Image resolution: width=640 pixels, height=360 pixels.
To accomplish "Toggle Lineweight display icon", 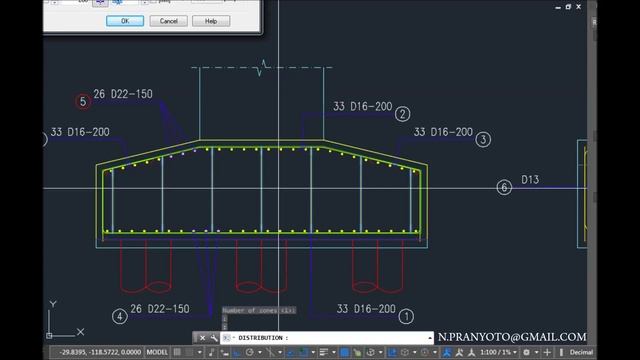I will click(323, 352).
